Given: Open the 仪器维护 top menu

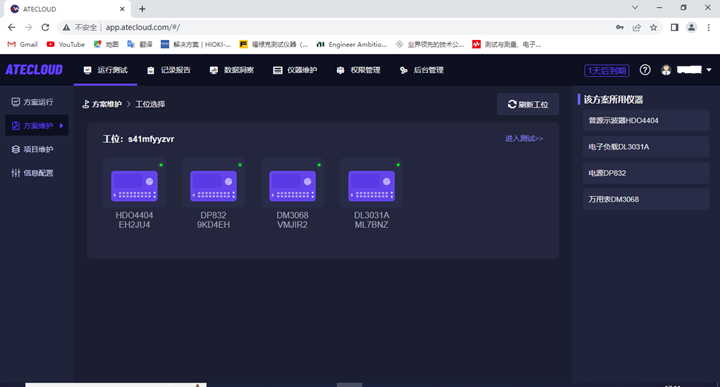Looking at the screenshot, I should click(x=295, y=70).
